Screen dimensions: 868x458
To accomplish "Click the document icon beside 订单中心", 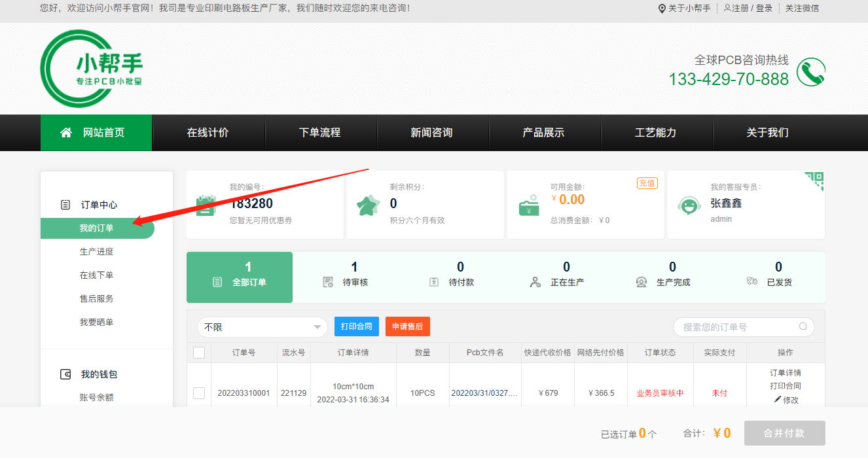I will tap(65, 204).
